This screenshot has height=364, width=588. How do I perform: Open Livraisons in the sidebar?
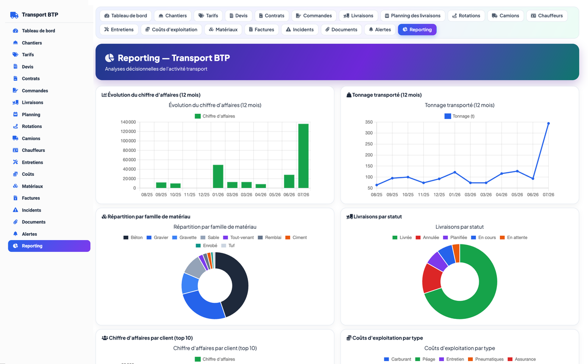pos(49,102)
